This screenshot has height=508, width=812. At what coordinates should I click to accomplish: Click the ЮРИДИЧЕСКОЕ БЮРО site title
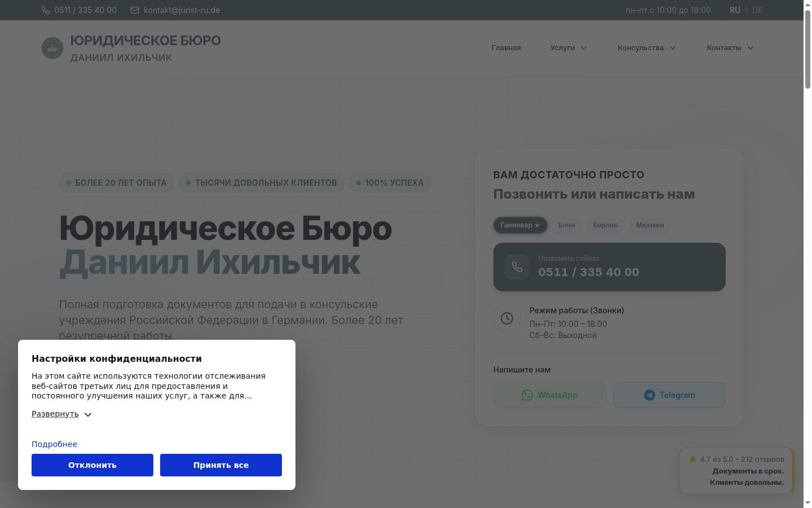[x=145, y=41]
